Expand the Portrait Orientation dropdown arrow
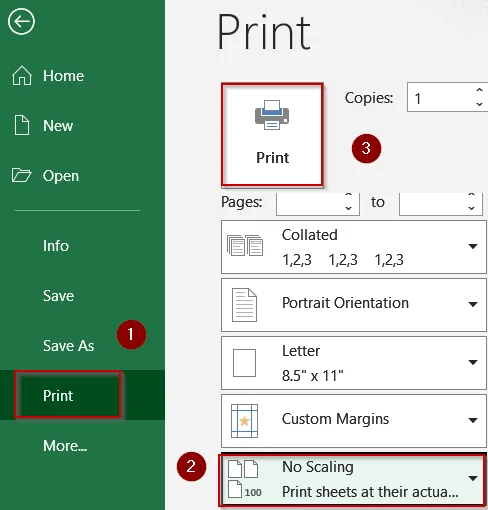The width and height of the screenshot is (488, 510). tap(473, 304)
